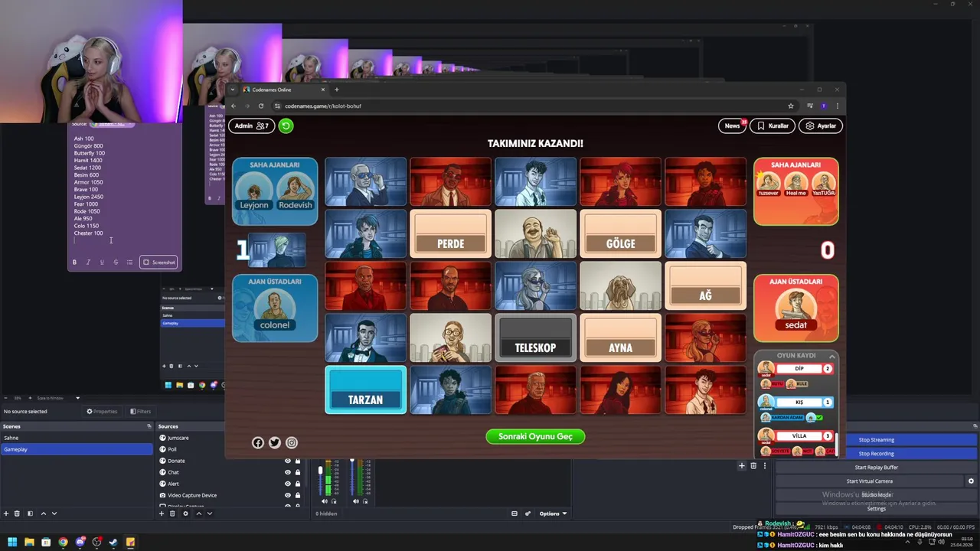Open the Instagram icon in Codenames
This screenshot has height=551, width=980.
[x=292, y=442]
